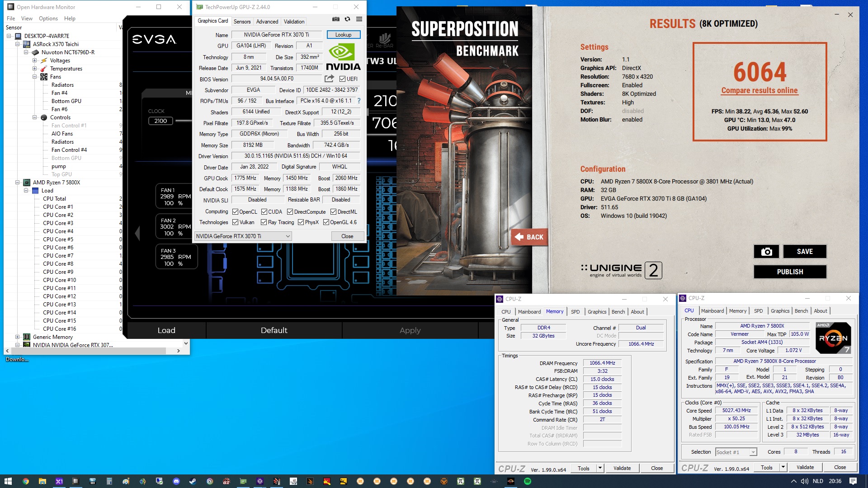Switch to the SPD tab in Memory CPU-Z window

click(575, 312)
